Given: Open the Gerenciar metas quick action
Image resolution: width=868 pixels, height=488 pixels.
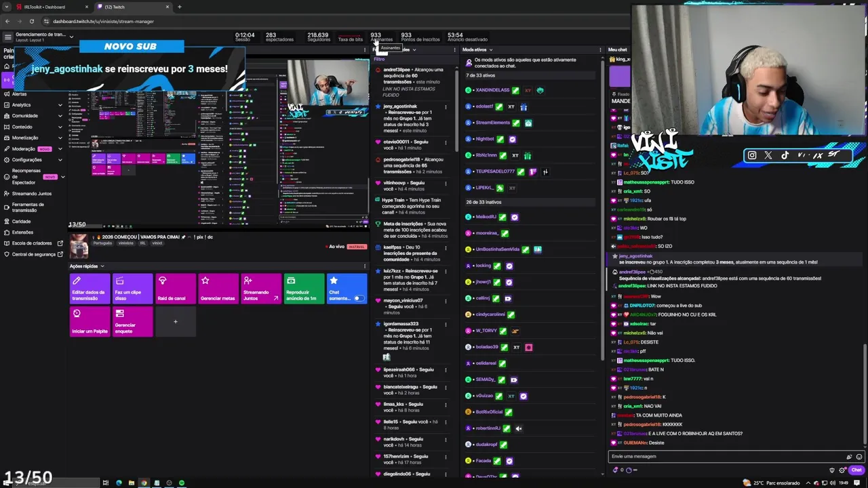Looking at the screenshot, I should (x=218, y=288).
